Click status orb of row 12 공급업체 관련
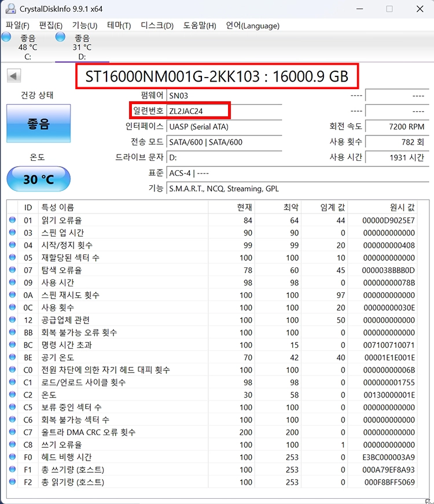Viewport: 434px width, 504px height. 12,319
